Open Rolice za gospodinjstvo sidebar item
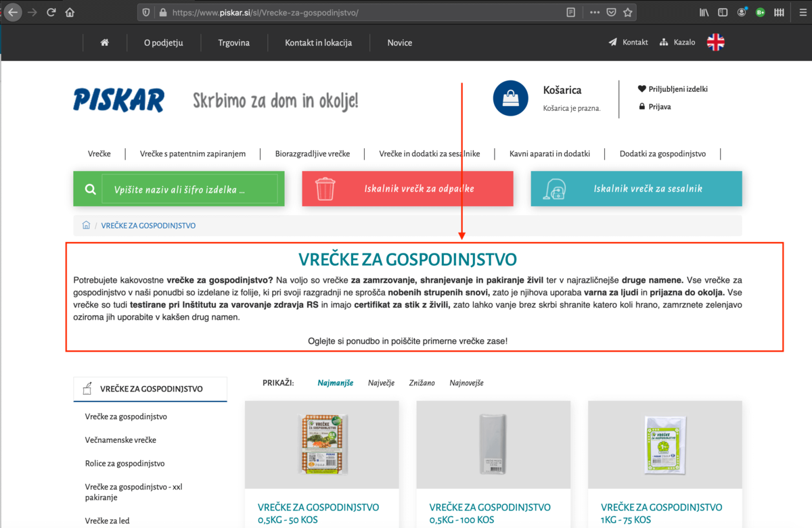 [x=125, y=463]
